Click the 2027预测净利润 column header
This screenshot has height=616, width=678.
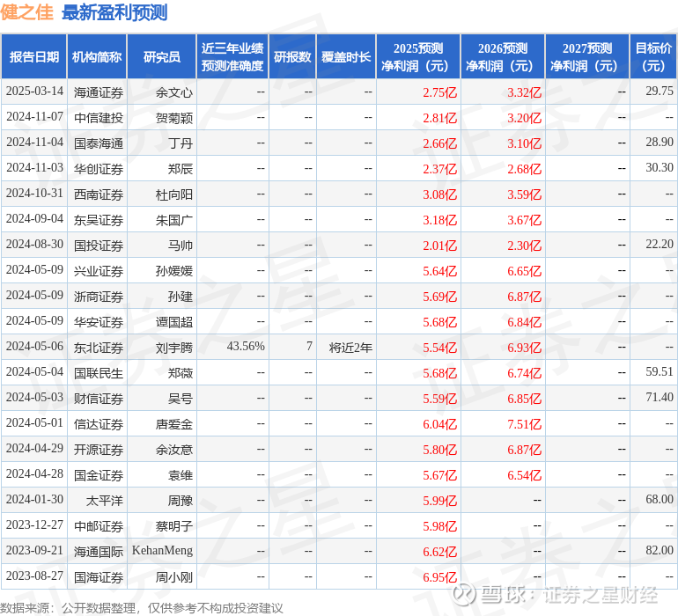(x=586, y=56)
